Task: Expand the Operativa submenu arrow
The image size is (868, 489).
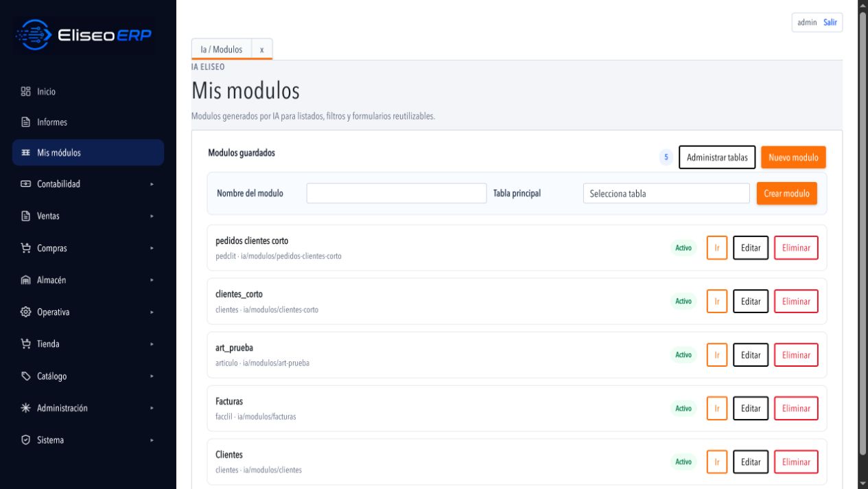Action: click(152, 312)
